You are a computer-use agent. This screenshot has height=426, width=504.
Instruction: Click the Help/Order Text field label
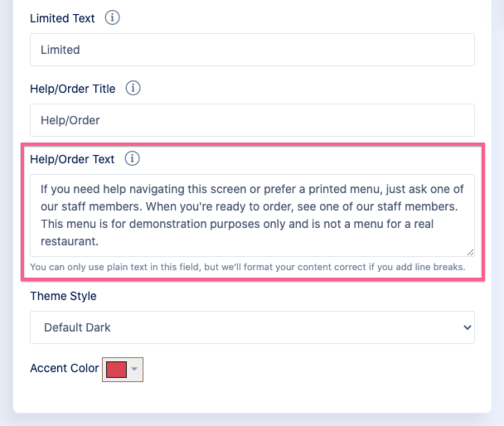pos(71,158)
